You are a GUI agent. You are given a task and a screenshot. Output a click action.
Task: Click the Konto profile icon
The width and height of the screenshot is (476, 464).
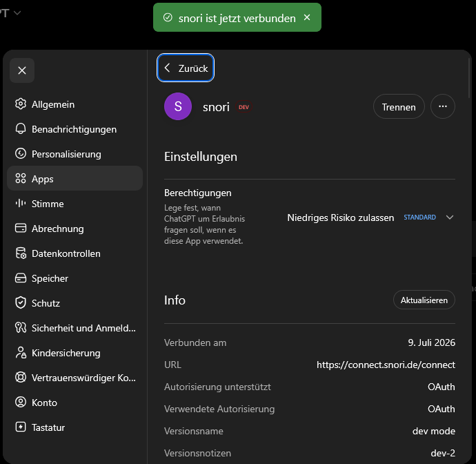(21, 402)
